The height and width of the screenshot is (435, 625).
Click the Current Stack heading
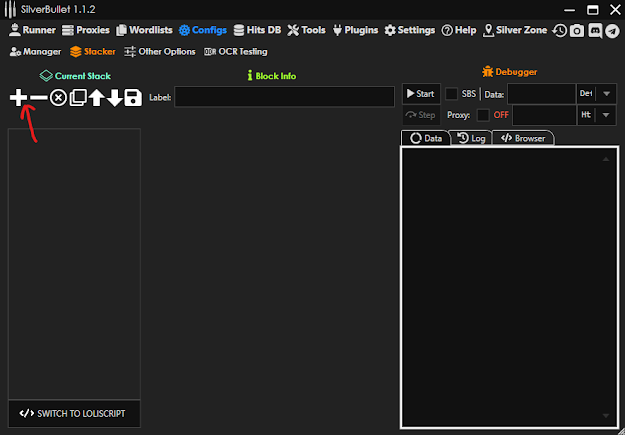[x=75, y=76]
